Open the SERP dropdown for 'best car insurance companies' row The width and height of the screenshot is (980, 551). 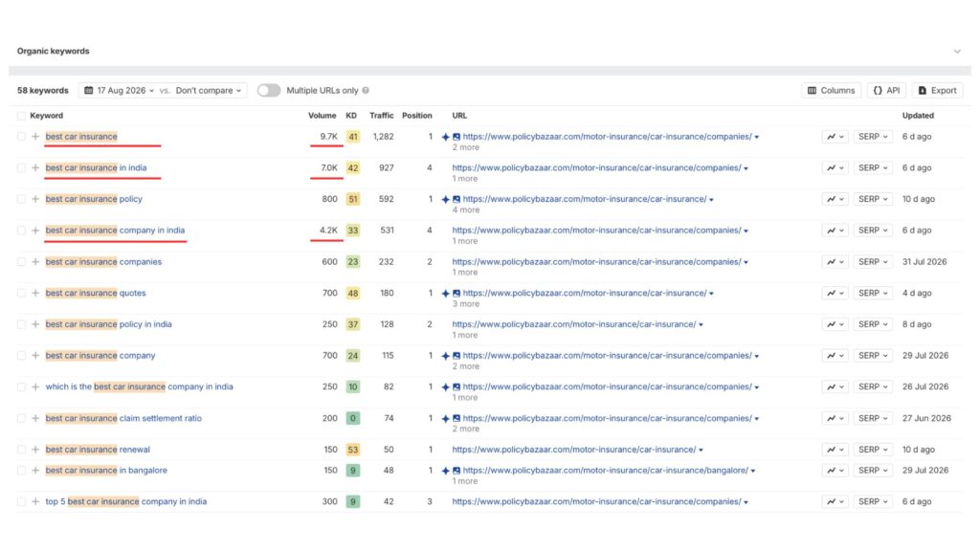click(873, 262)
